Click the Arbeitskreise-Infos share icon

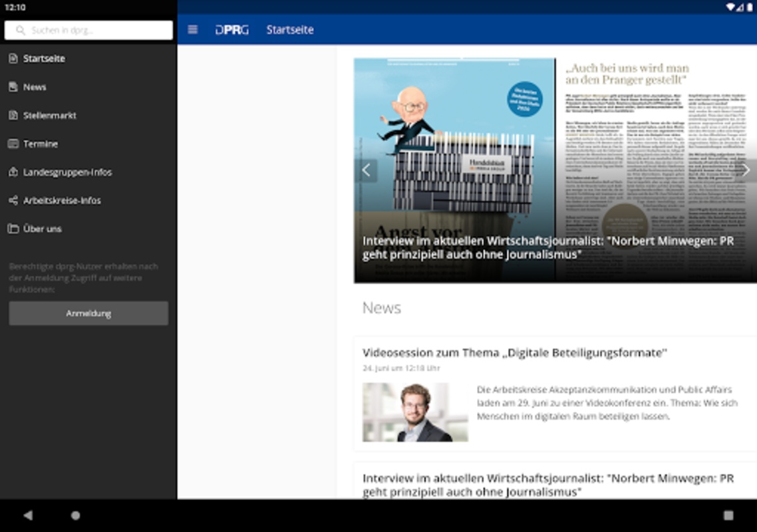[13, 200]
